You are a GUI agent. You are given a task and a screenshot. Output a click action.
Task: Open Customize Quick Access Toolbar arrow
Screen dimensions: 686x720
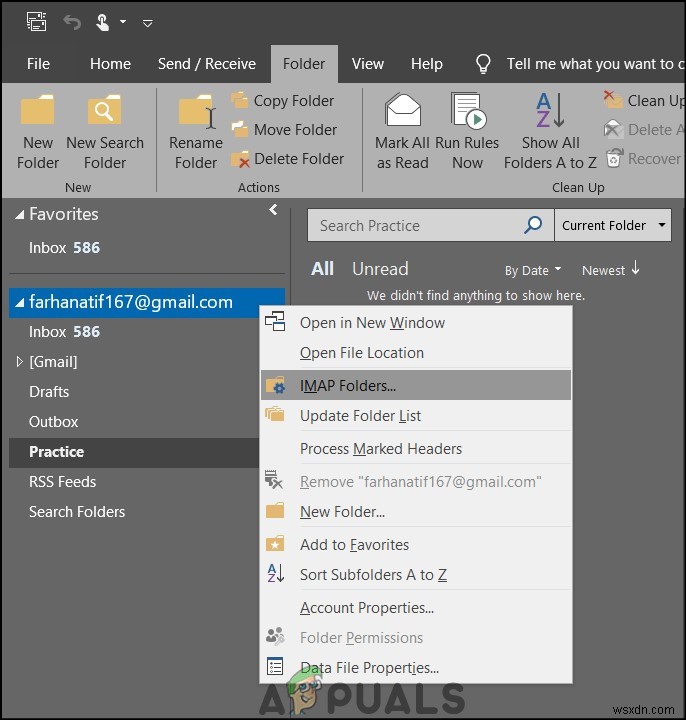147,23
